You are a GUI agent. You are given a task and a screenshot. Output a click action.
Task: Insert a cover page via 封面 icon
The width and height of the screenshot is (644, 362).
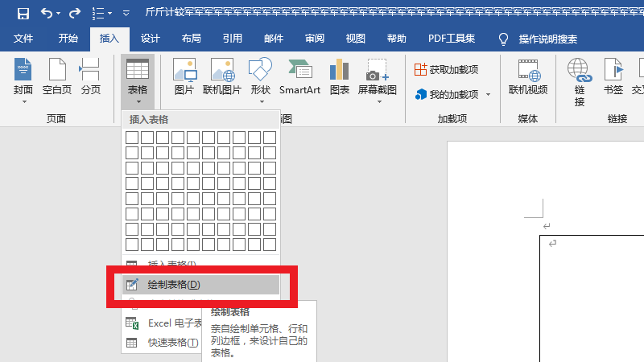click(23, 77)
